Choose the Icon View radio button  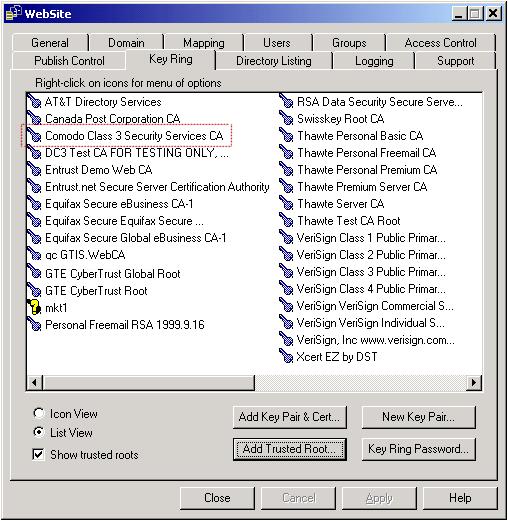pos(39,413)
